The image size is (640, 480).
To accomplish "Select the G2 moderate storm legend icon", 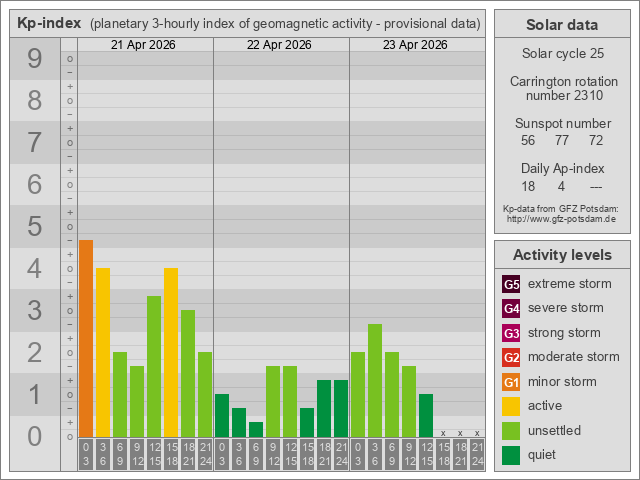I will pos(511,357).
